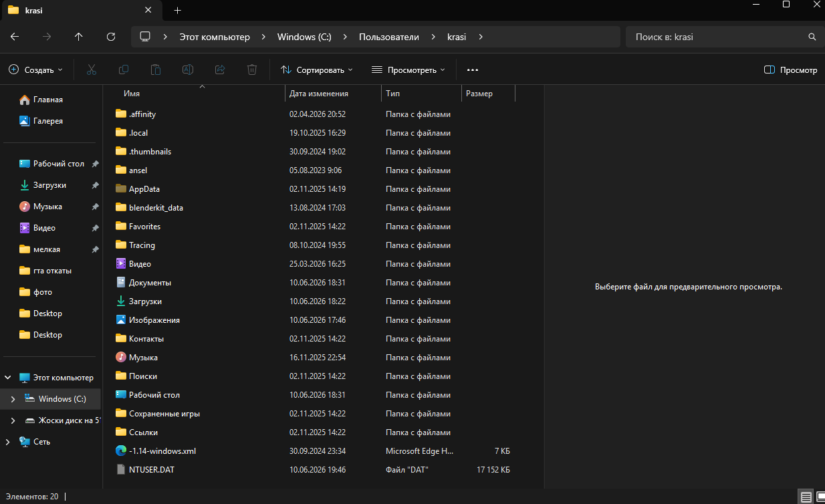Click Этот компьютер breadcrumb in address bar
The height and width of the screenshot is (504, 825).
tap(215, 37)
